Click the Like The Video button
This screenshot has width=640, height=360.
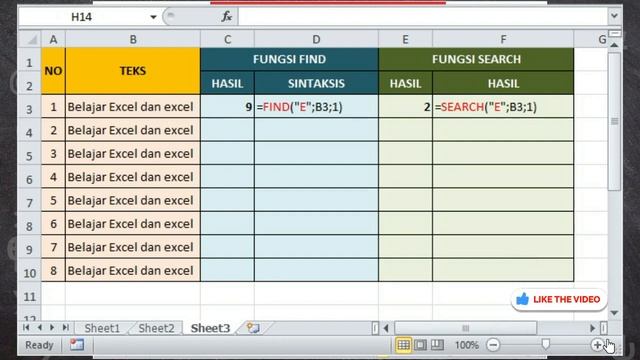[559, 299]
